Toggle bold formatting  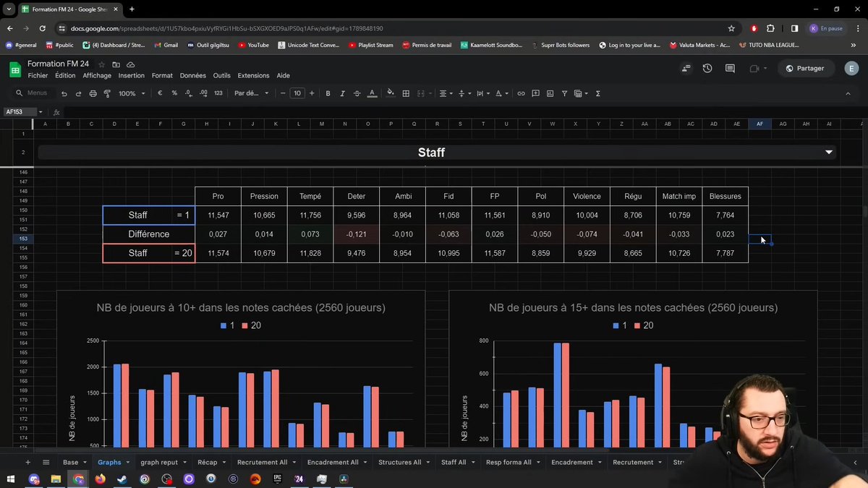328,93
